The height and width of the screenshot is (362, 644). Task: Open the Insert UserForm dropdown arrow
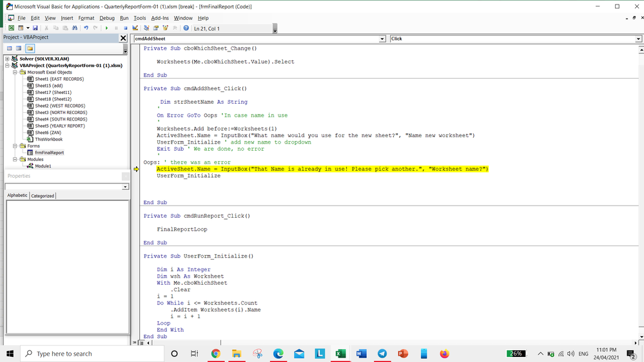coord(28,28)
